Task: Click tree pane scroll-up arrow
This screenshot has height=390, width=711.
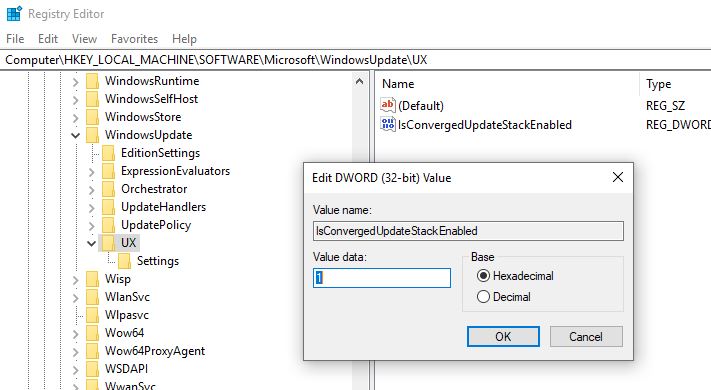Action: coord(359,82)
